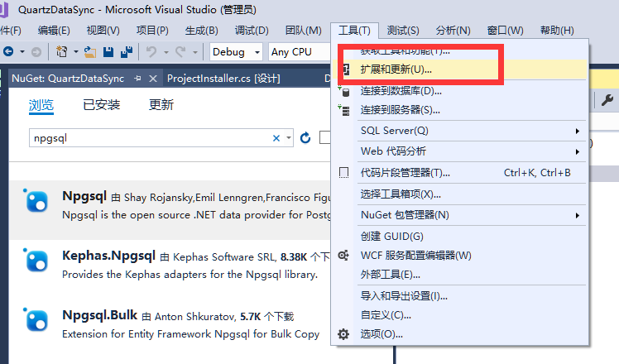
Task: Close the NuGet: QuartzDataSync tab
Action: [153, 79]
